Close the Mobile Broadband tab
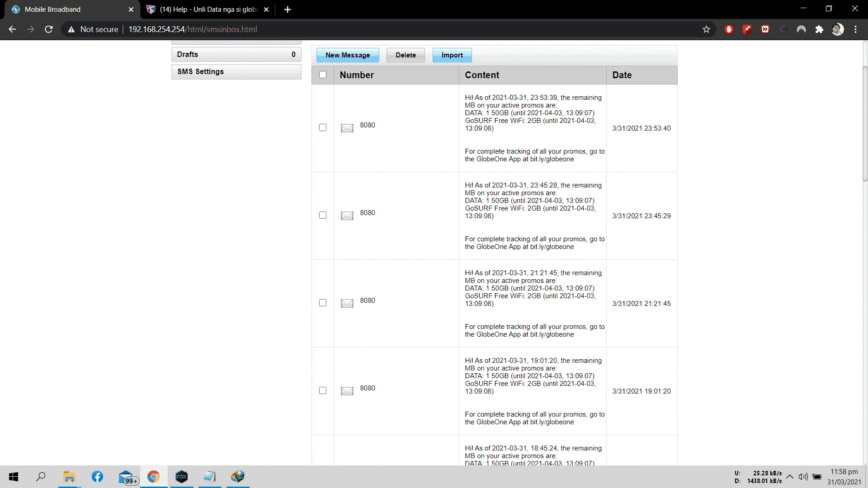The height and width of the screenshot is (488, 868). pyautogui.click(x=131, y=9)
